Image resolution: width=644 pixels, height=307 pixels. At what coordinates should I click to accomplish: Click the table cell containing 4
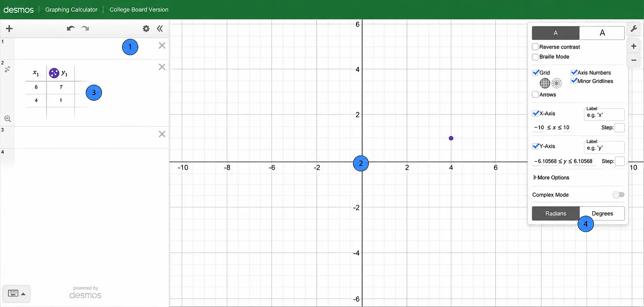[x=36, y=100]
